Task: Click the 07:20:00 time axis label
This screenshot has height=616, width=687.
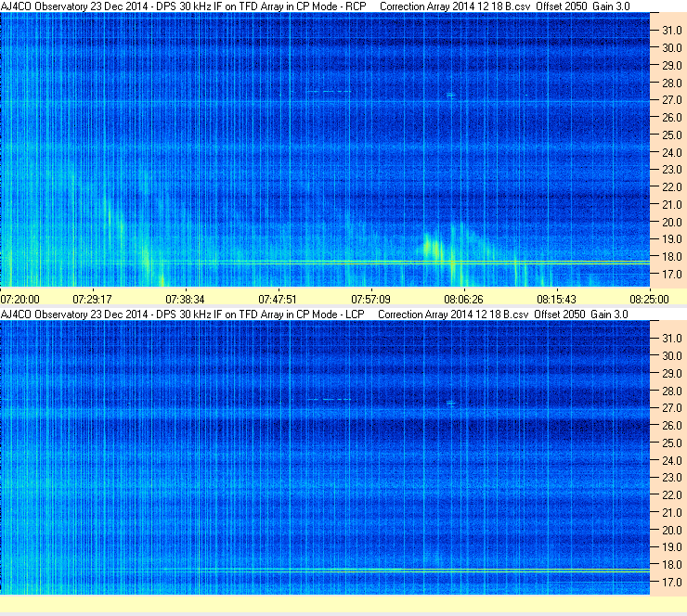Action: pos(20,300)
